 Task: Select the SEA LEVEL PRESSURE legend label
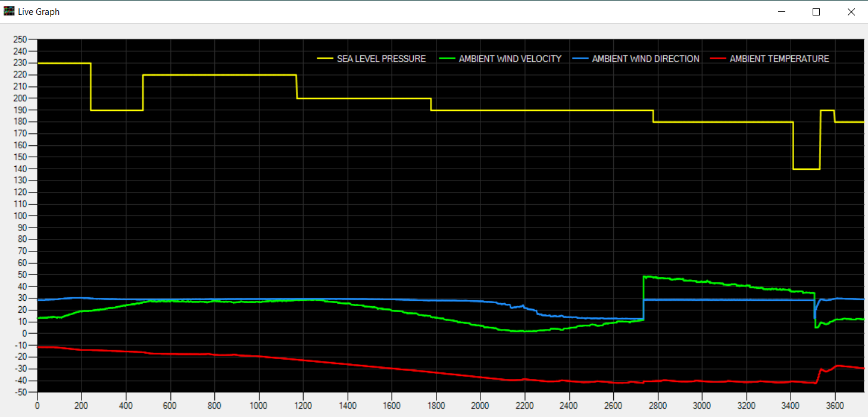coord(381,59)
